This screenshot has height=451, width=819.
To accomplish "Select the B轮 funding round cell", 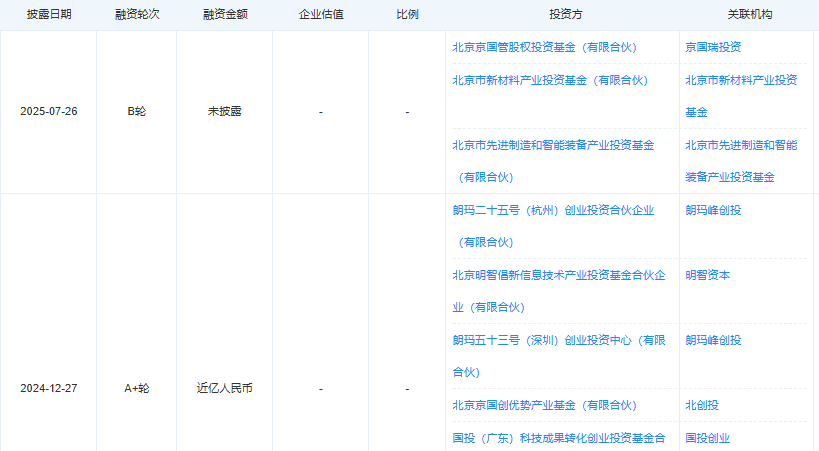I will [137, 112].
